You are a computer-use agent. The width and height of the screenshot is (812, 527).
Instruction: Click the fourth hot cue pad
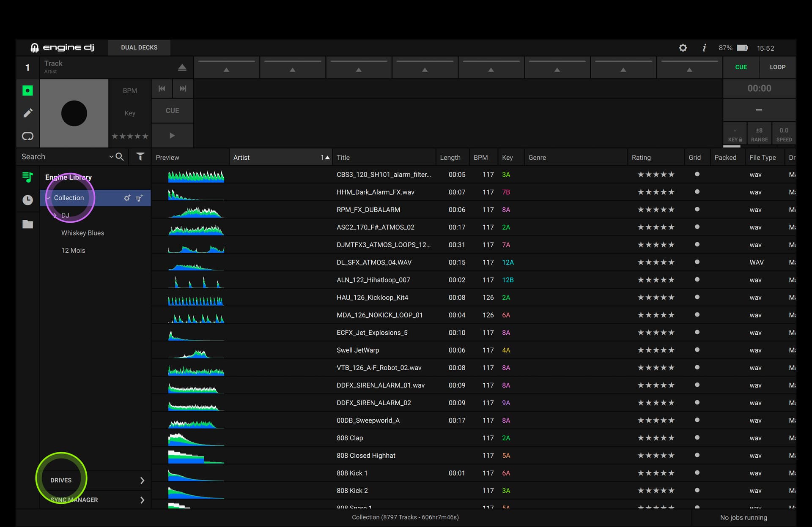point(425,67)
